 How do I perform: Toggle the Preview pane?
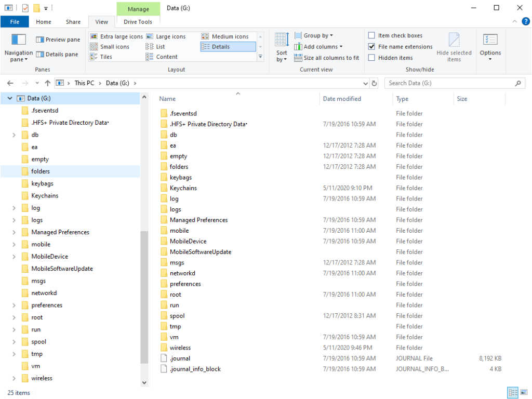click(x=57, y=39)
